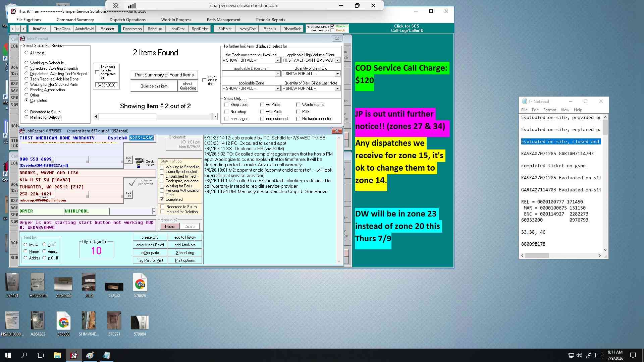Click the Windows Start button
This screenshot has width=644, height=362.
click(x=8, y=355)
